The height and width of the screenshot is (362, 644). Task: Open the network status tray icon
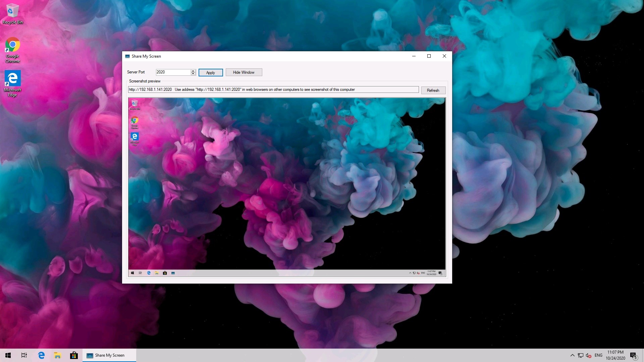(x=581, y=355)
